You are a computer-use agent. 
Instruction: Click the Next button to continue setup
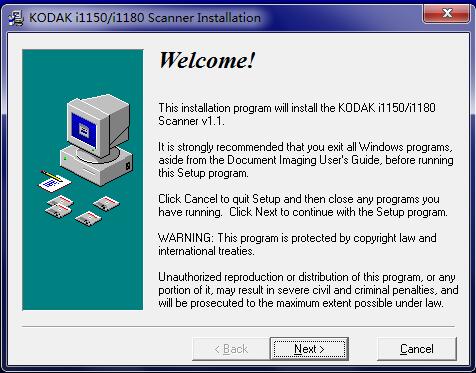click(309, 349)
